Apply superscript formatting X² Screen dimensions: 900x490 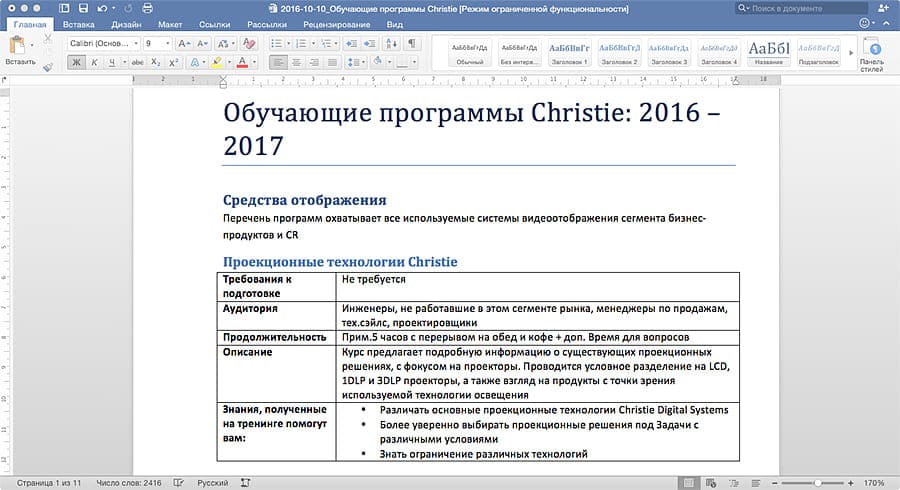pyautogui.click(x=174, y=62)
